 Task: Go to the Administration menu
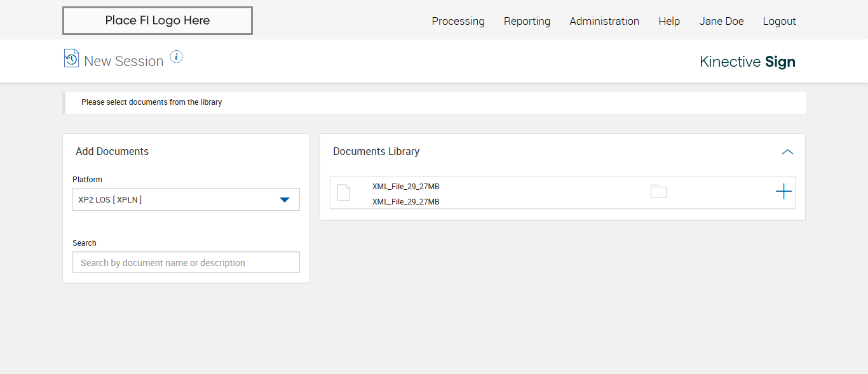[604, 21]
